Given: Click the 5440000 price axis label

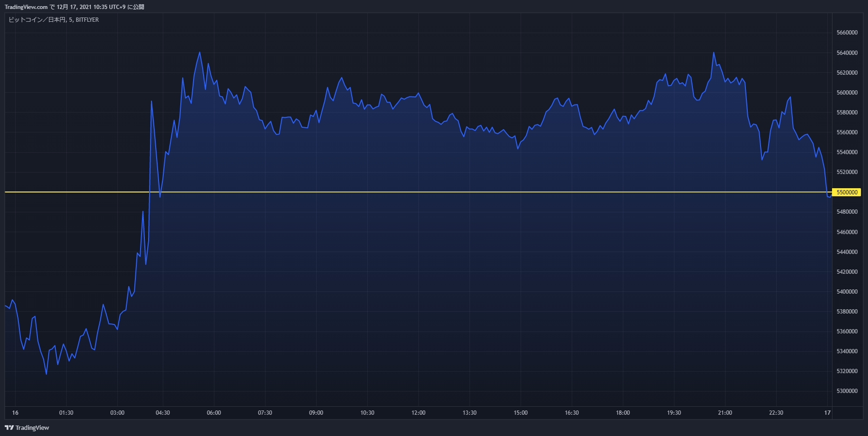Looking at the screenshot, I should [x=847, y=252].
